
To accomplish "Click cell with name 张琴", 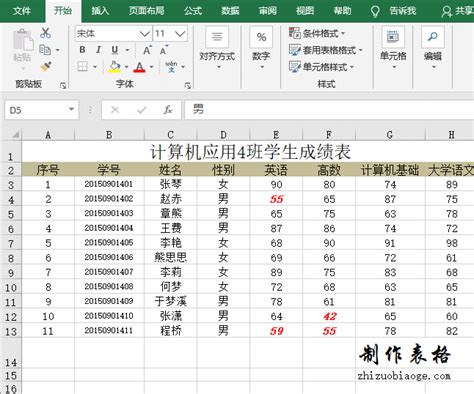I will coord(171,184).
